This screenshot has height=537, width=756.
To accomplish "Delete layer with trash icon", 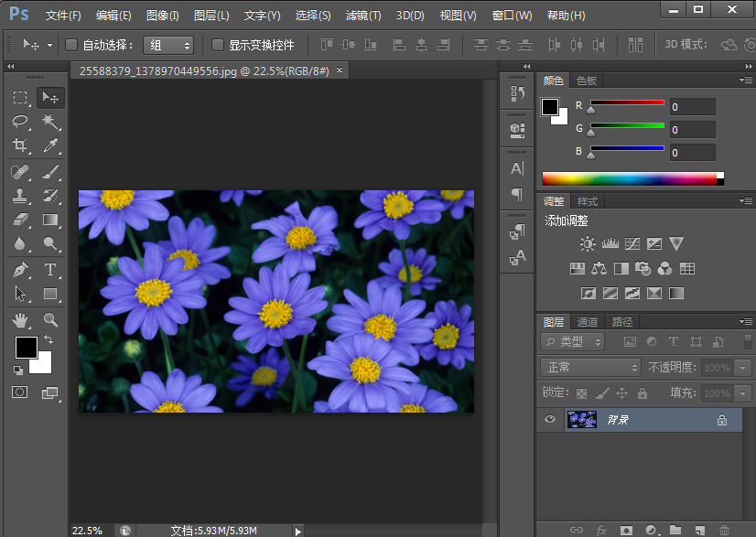I will [724, 531].
